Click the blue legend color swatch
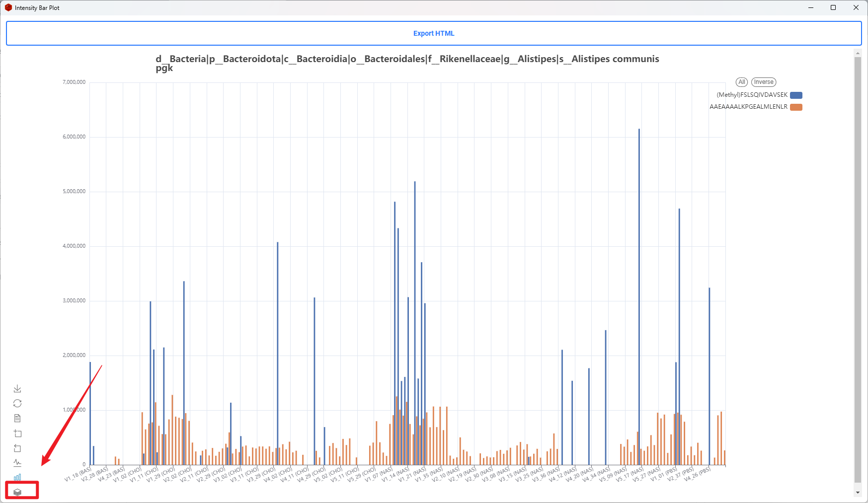This screenshot has height=503, width=868. 796,95
